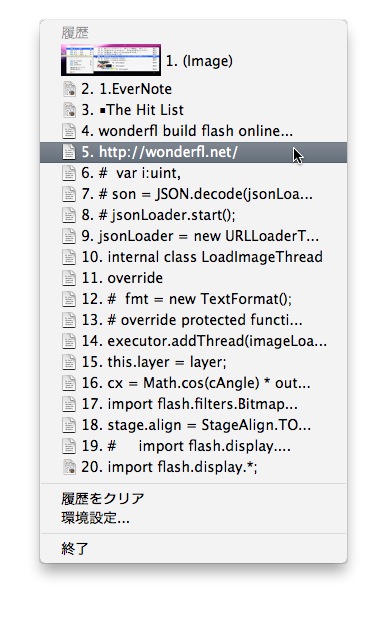
Task: Select stage.align = StageAlign.TO... entry
Action: click(x=194, y=425)
